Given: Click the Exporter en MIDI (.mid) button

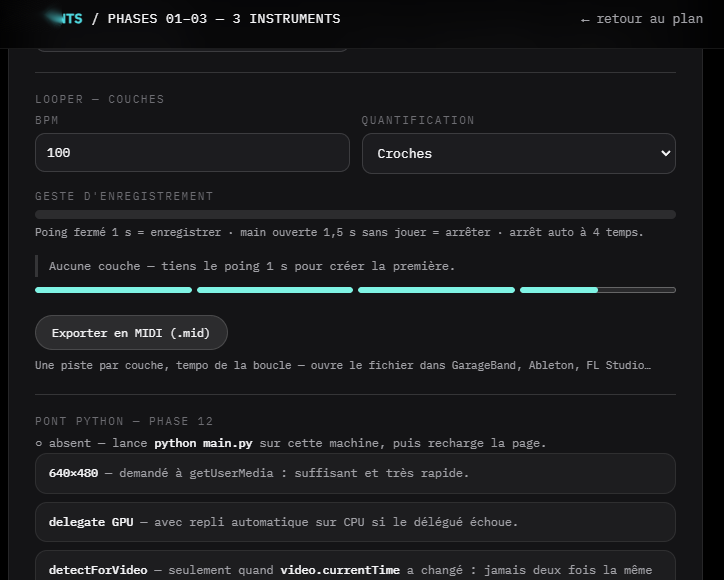Looking at the screenshot, I should [x=131, y=332].
